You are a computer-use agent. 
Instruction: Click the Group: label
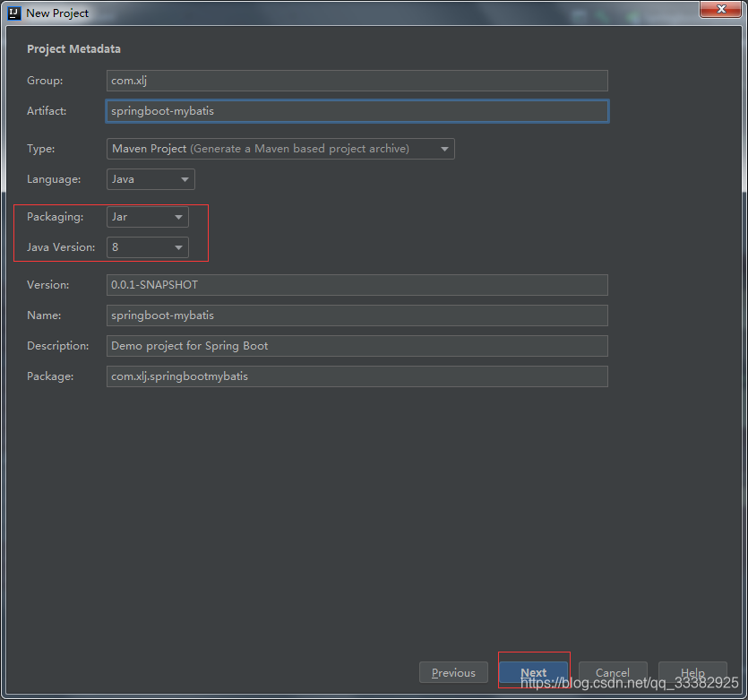click(45, 81)
